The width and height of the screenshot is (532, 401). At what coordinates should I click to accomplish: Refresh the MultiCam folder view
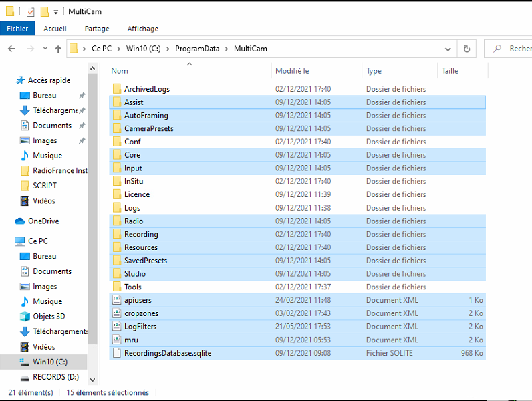[467, 49]
